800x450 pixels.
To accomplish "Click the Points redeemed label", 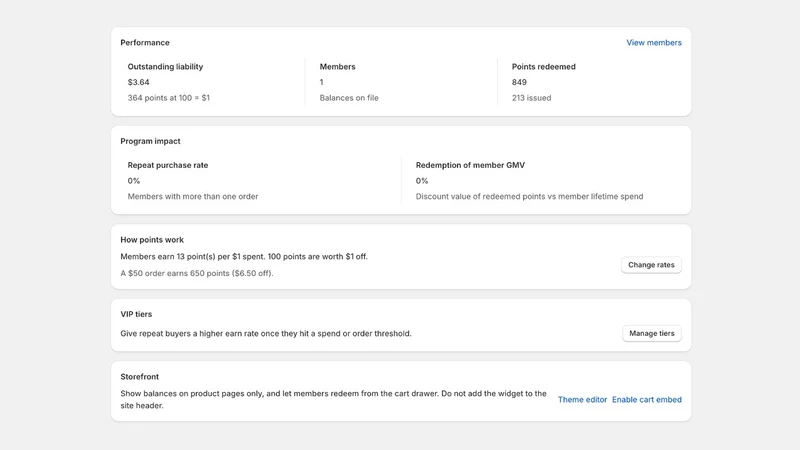I will tap(543, 67).
